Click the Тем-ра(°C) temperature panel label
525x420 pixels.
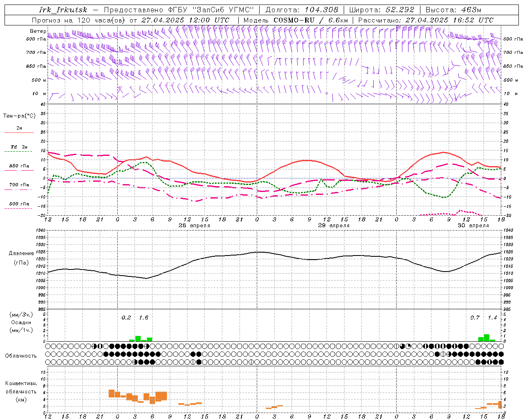pos(19,116)
